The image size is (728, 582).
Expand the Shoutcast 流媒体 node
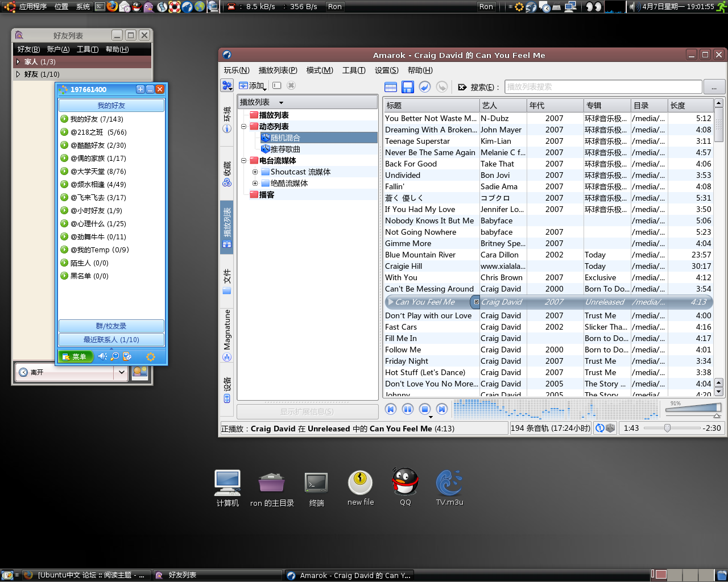tap(255, 172)
